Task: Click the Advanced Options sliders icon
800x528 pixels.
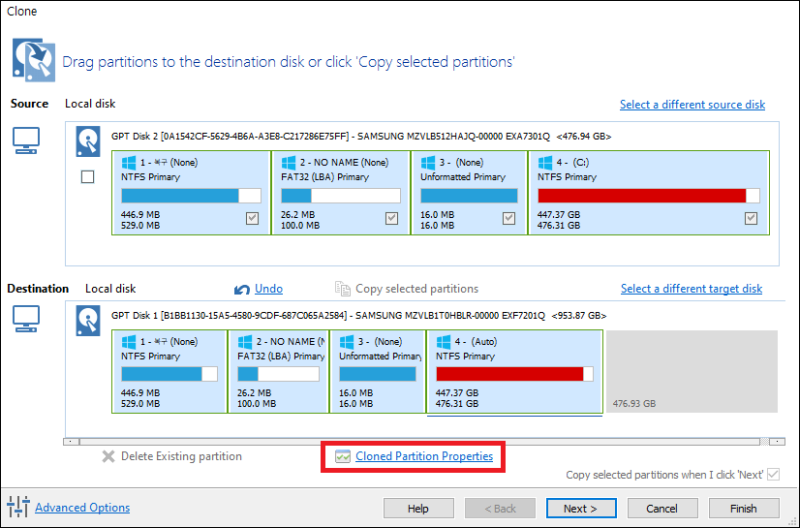Action: (18, 507)
